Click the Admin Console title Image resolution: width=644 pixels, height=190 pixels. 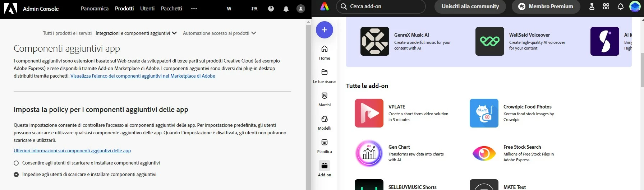(41, 9)
